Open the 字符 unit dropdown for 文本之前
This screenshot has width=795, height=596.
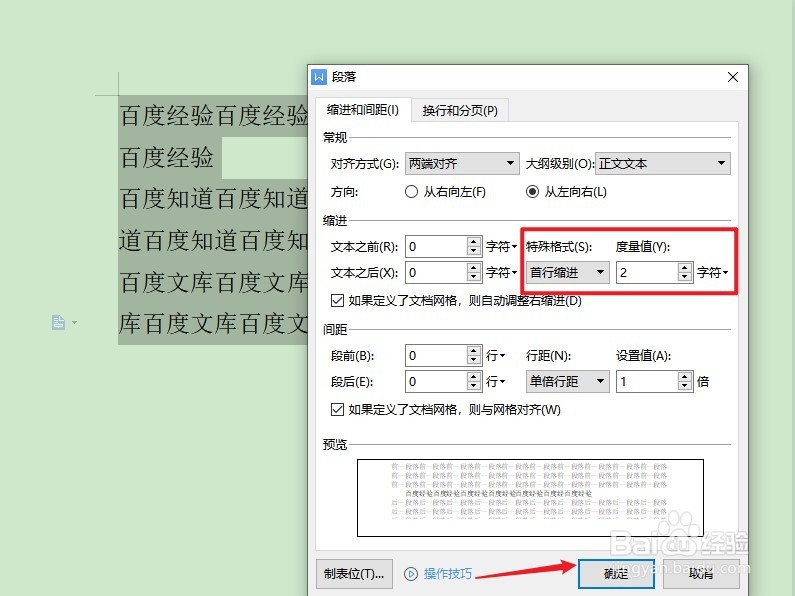[x=501, y=247]
